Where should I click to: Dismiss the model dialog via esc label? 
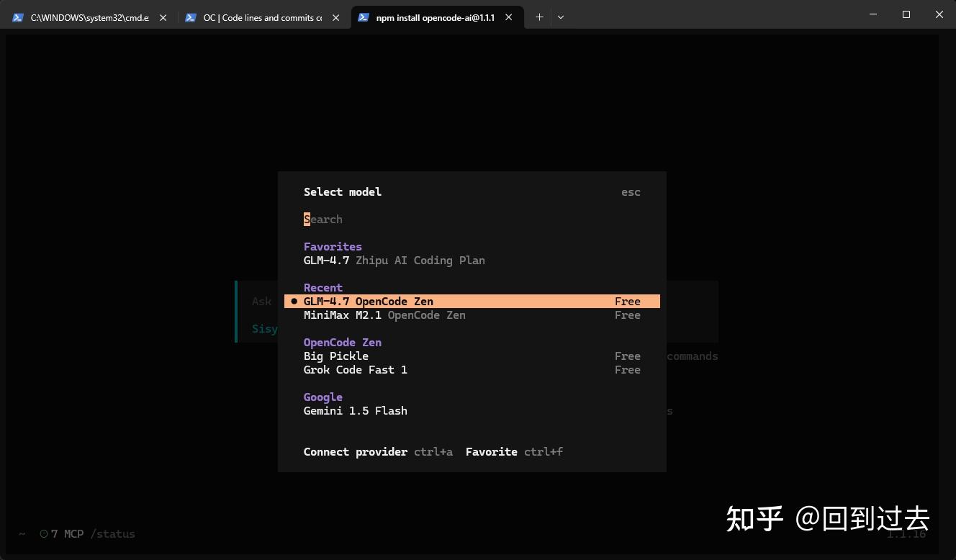[x=631, y=192]
